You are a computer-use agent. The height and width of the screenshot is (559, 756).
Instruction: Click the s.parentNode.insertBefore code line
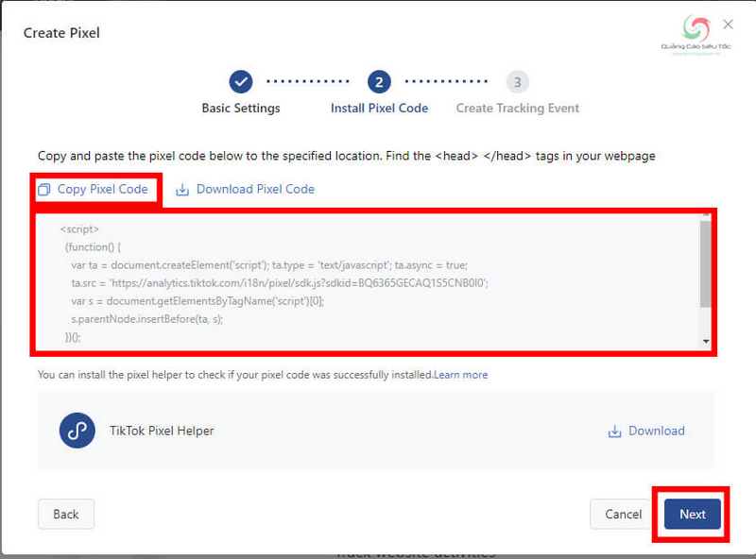click(147, 319)
